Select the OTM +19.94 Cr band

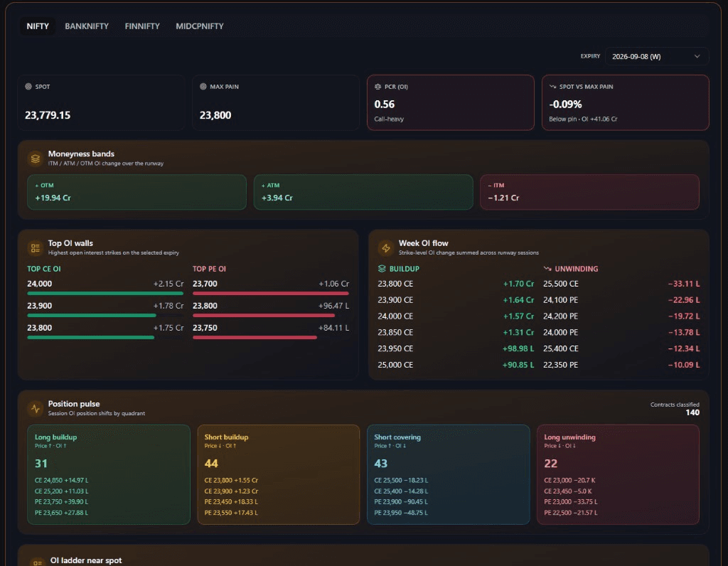(136, 192)
